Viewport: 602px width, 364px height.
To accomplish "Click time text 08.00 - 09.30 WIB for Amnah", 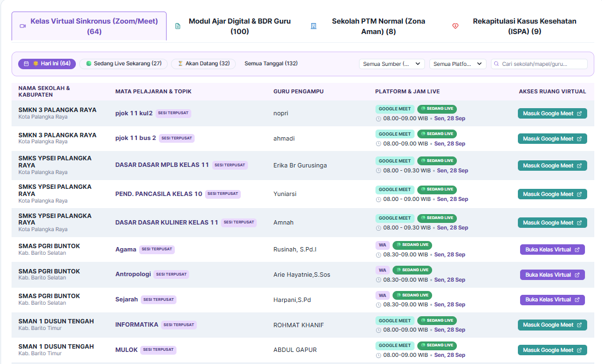I will pos(407,228).
